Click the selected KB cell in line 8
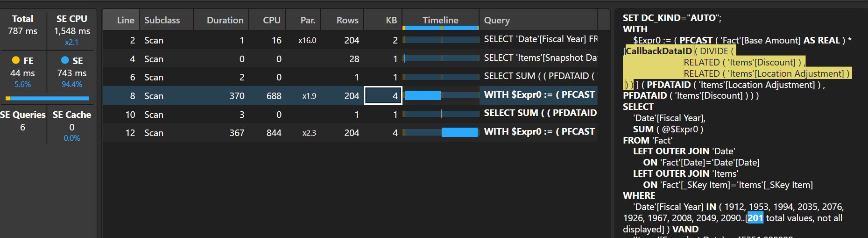The width and height of the screenshot is (868, 238). (383, 96)
